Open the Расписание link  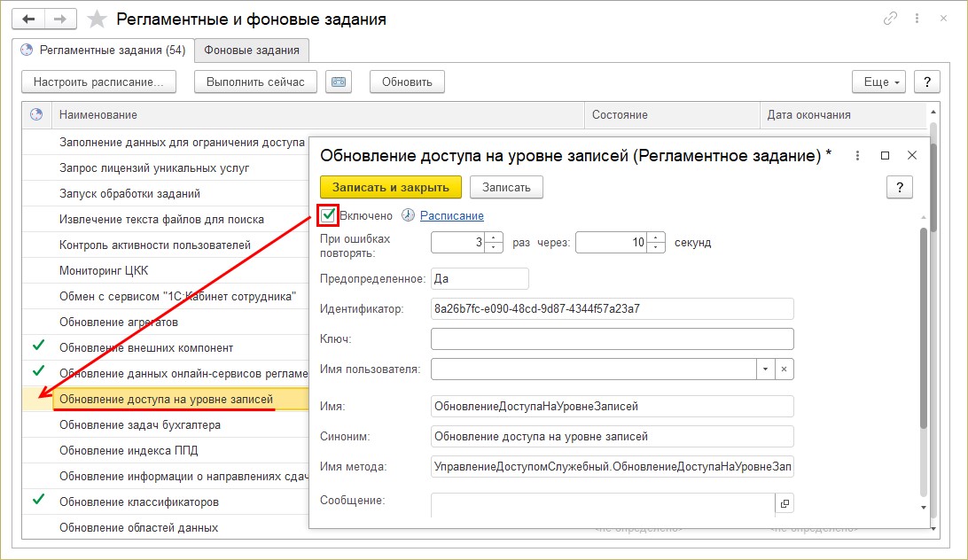tap(452, 215)
